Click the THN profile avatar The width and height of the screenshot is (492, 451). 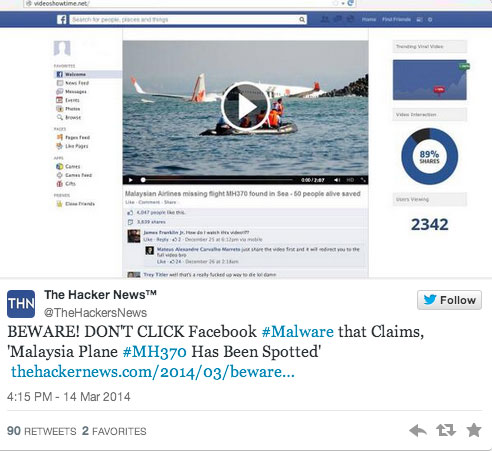(21, 304)
